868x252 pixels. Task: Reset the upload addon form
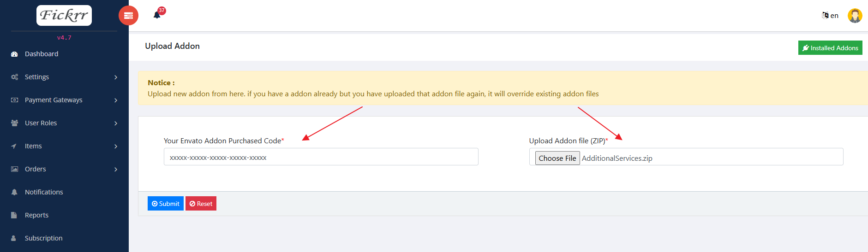coord(201,204)
